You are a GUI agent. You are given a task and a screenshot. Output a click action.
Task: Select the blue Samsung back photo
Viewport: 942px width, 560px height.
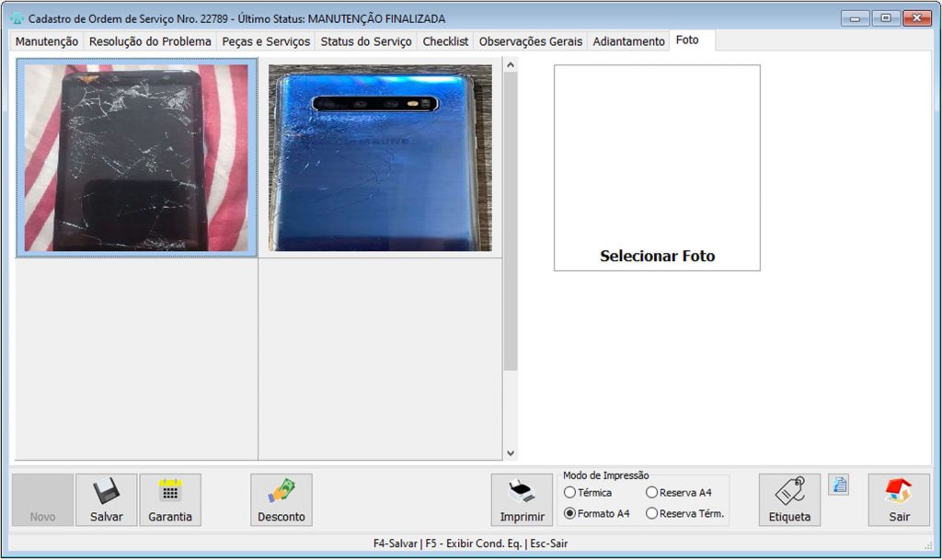pyautogui.click(x=380, y=157)
